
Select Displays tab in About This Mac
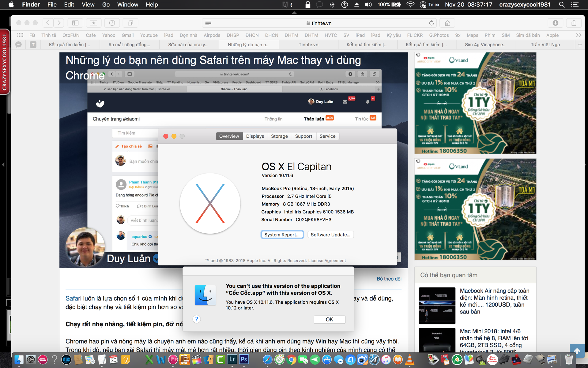(x=255, y=136)
